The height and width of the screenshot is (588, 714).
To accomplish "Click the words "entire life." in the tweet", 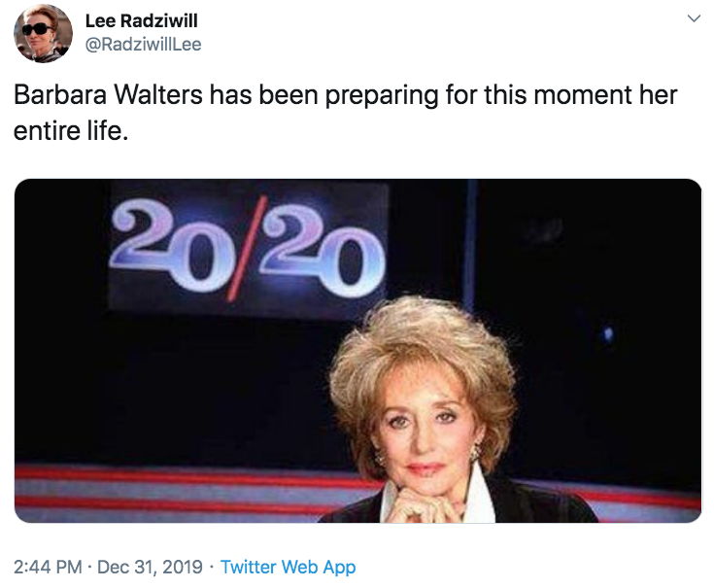I will point(71,130).
